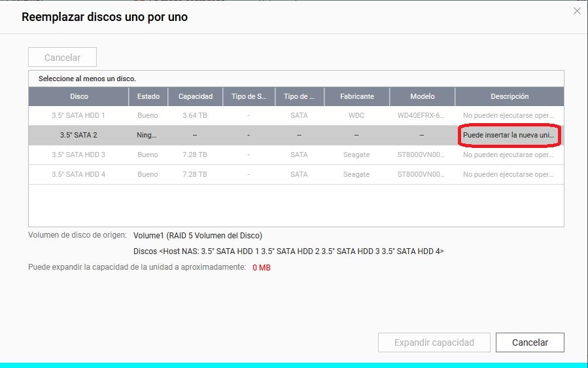Select the 3.5" SATA HDD 1 row

click(x=78, y=116)
